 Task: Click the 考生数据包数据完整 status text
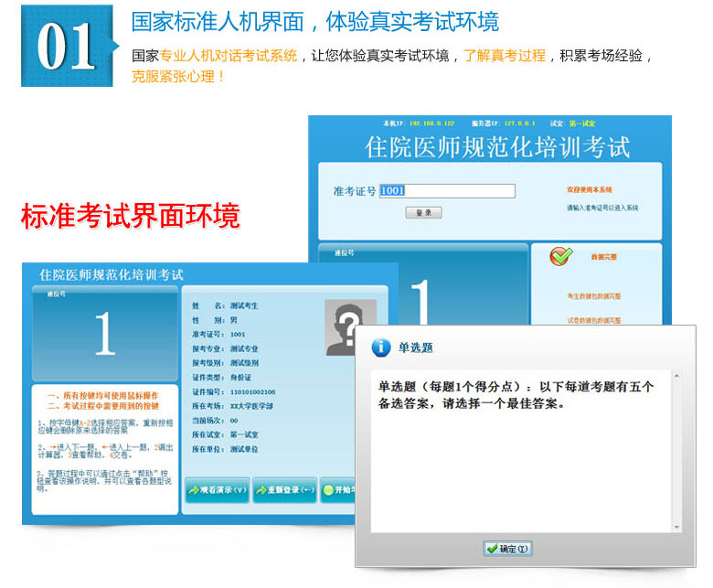594,296
